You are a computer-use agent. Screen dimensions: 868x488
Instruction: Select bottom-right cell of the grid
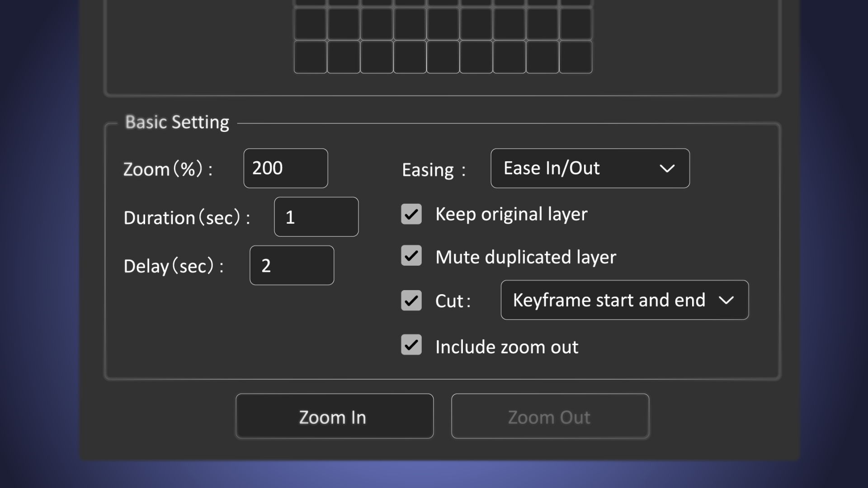(x=576, y=57)
